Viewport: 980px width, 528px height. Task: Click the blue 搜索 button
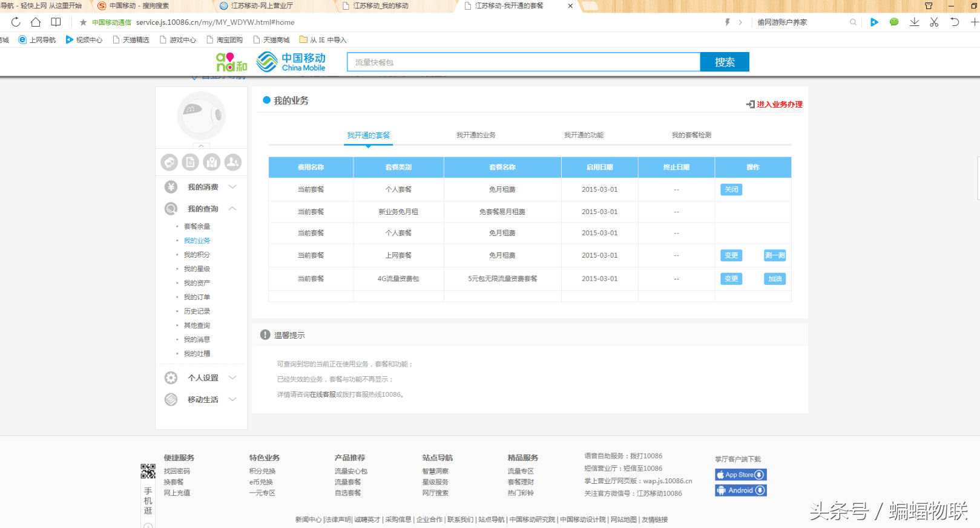pos(725,62)
